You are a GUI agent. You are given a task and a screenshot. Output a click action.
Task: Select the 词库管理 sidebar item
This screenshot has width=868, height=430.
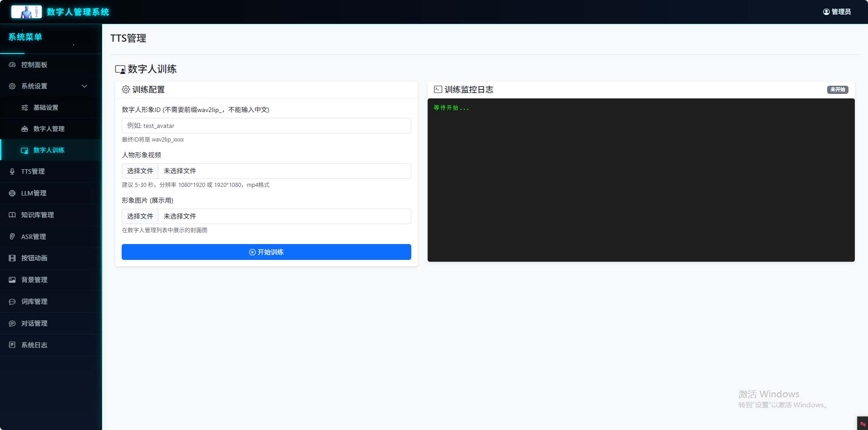pos(34,302)
